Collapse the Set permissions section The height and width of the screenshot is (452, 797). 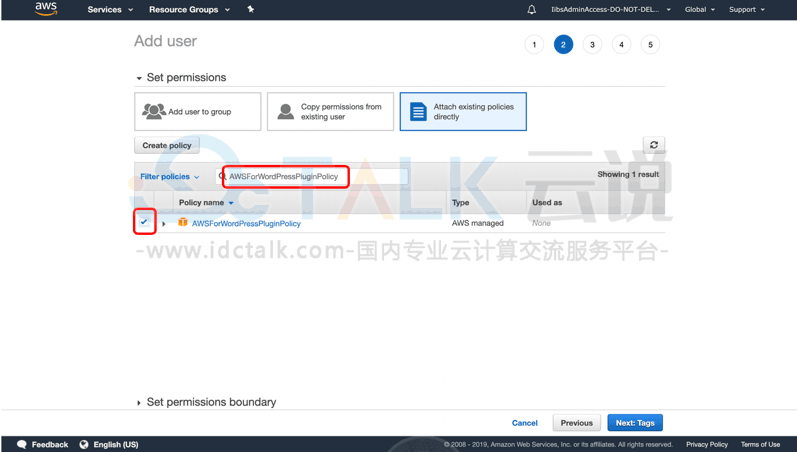pos(181,78)
